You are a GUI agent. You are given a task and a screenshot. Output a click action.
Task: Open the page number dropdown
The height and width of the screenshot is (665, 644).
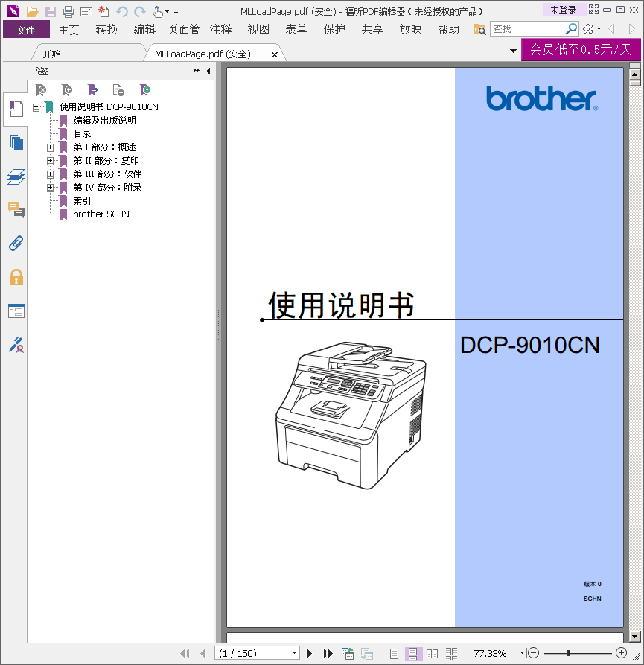click(x=294, y=653)
